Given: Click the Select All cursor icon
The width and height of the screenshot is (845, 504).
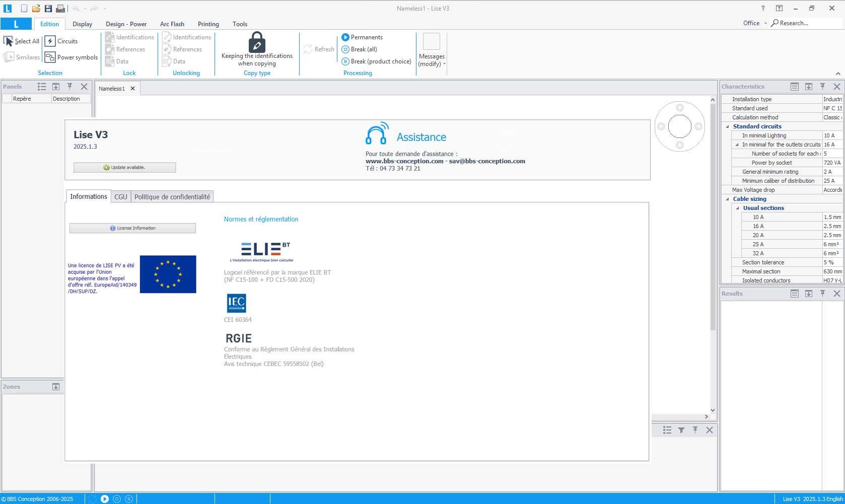Looking at the screenshot, I should (9, 41).
